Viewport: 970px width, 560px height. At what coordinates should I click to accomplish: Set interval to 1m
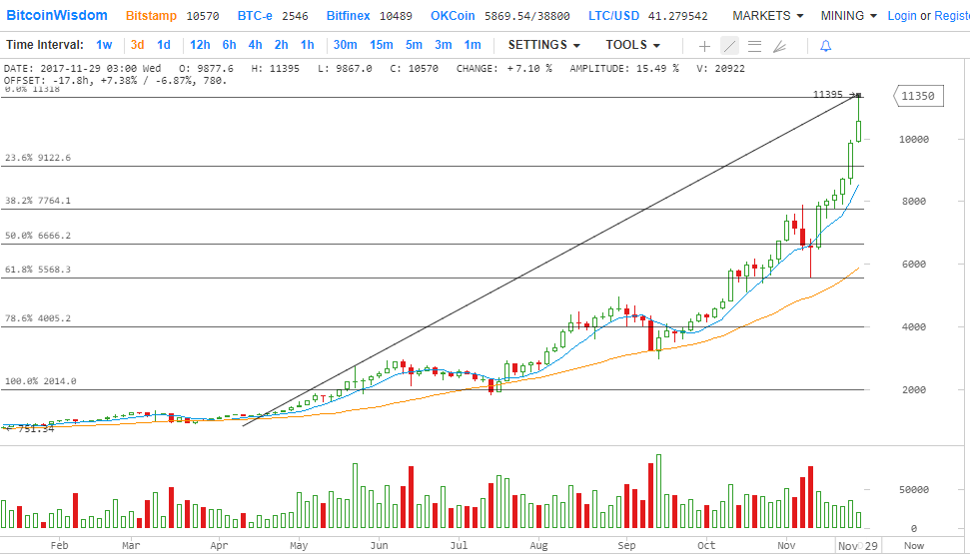[472, 45]
